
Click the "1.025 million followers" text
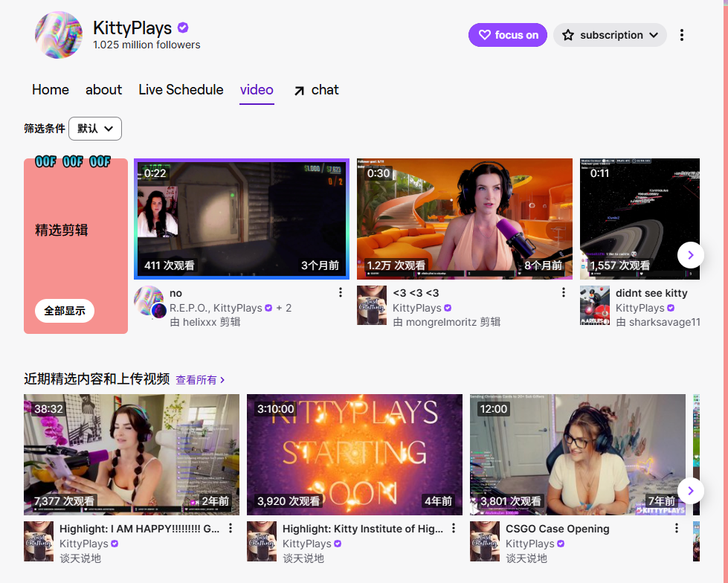[146, 45]
